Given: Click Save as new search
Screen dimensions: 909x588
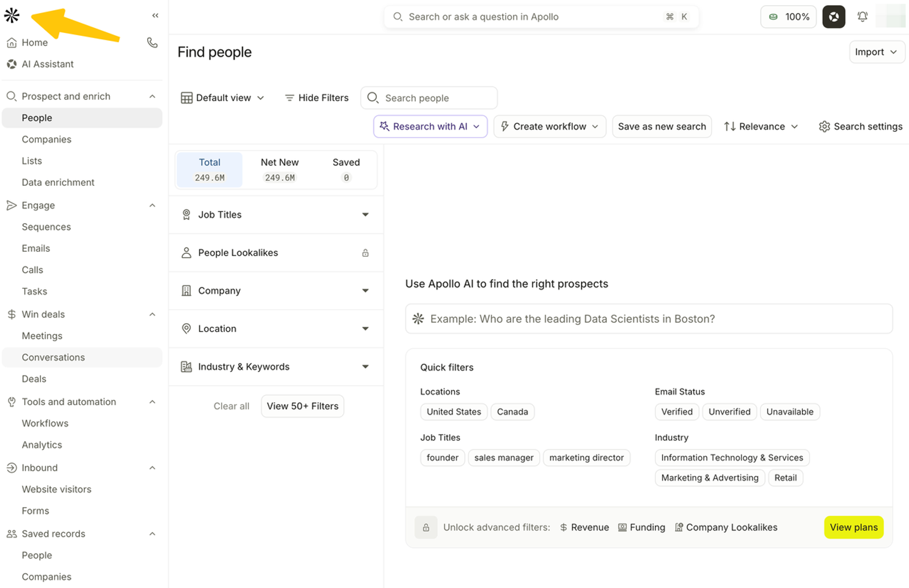Looking at the screenshot, I should [x=662, y=127].
